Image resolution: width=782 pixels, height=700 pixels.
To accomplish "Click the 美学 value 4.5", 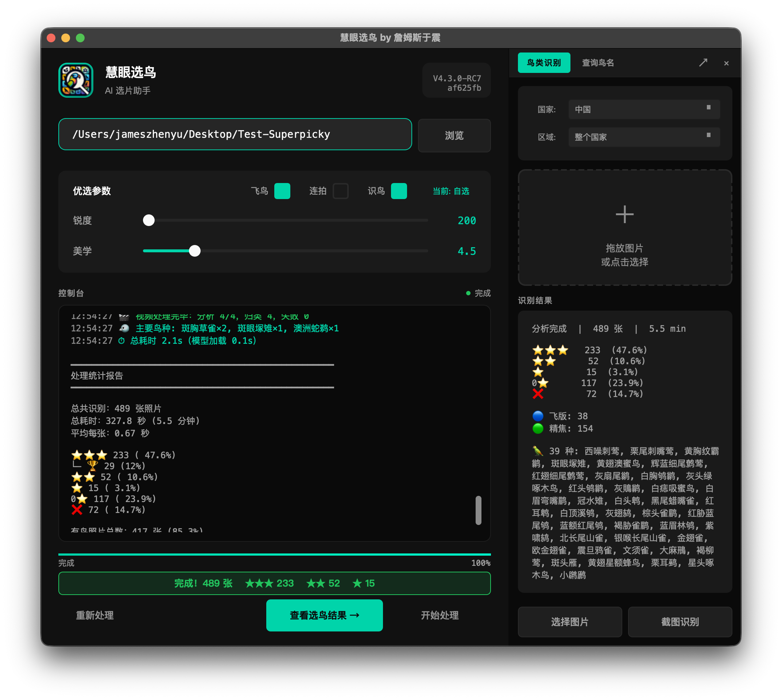I will point(467,251).
